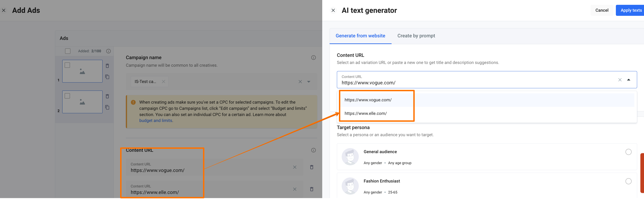Expand the Campaign name dropdown
This screenshot has height=199, width=644.
(x=309, y=82)
